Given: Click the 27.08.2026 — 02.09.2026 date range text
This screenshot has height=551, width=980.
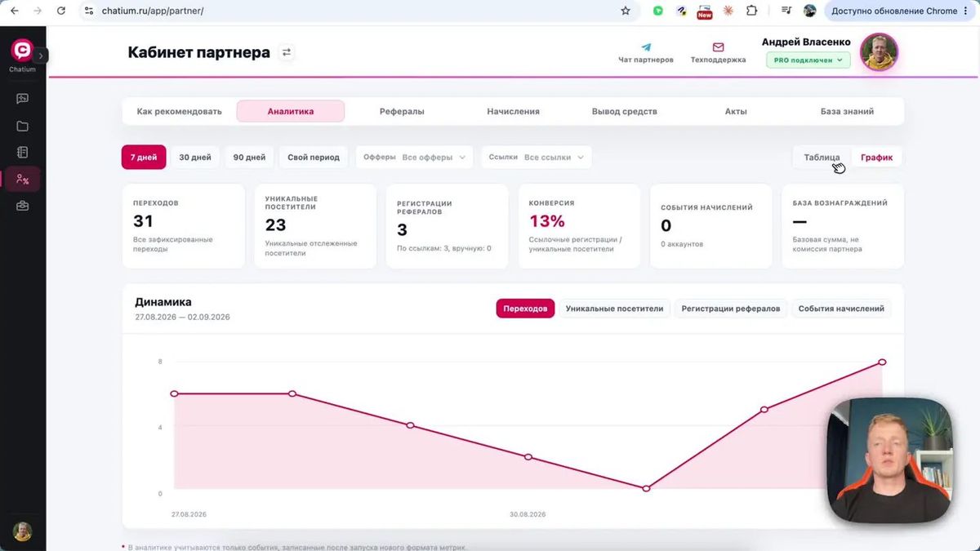Looking at the screenshot, I should click(x=182, y=317).
